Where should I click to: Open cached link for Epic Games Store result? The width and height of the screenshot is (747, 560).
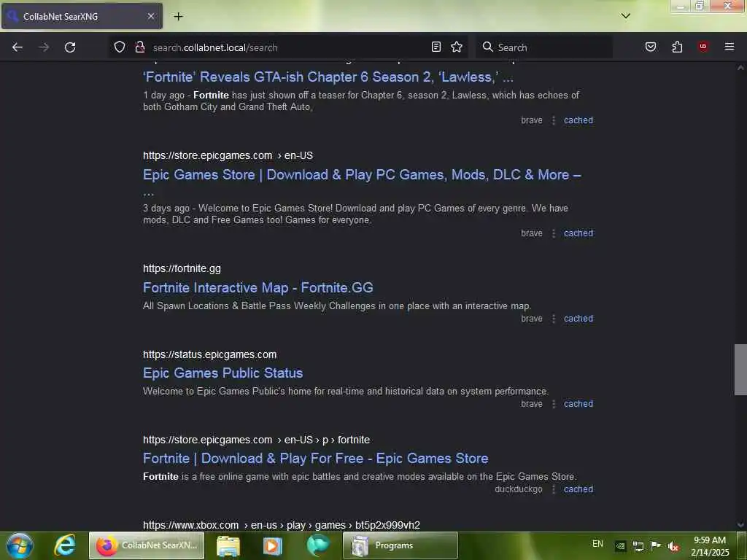(578, 233)
